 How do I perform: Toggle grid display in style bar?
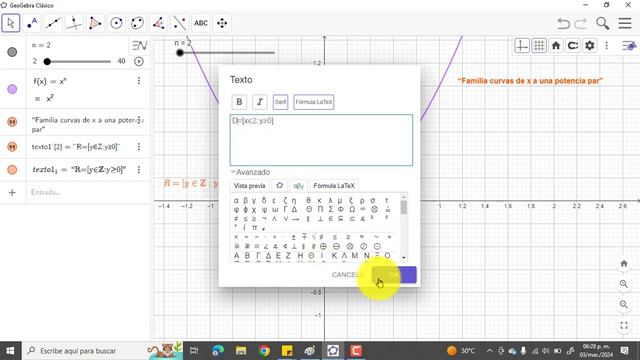pyautogui.click(x=539, y=46)
